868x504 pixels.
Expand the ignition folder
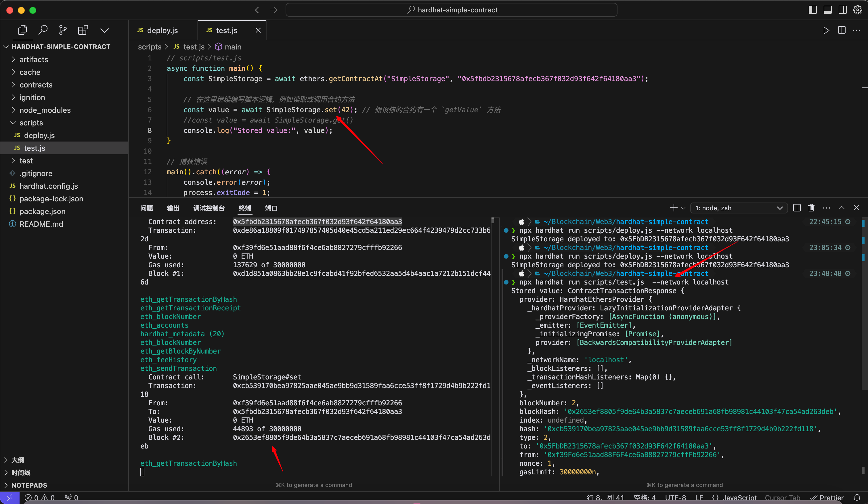click(x=64, y=98)
